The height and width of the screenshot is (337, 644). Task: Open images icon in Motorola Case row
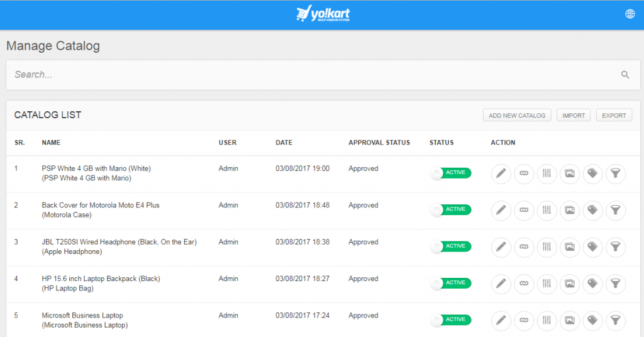(570, 210)
